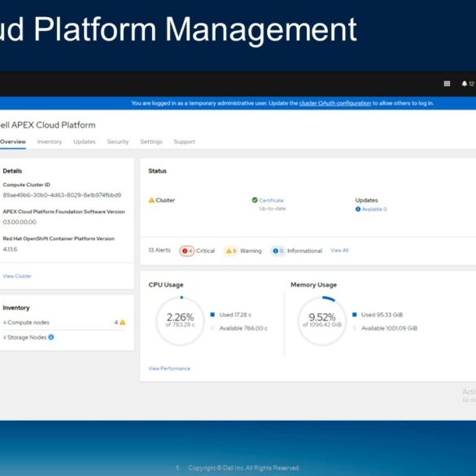Image resolution: width=476 pixels, height=476 pixels.
Task: Click Available 1001.09 GiB memory text
Action: 389,328
